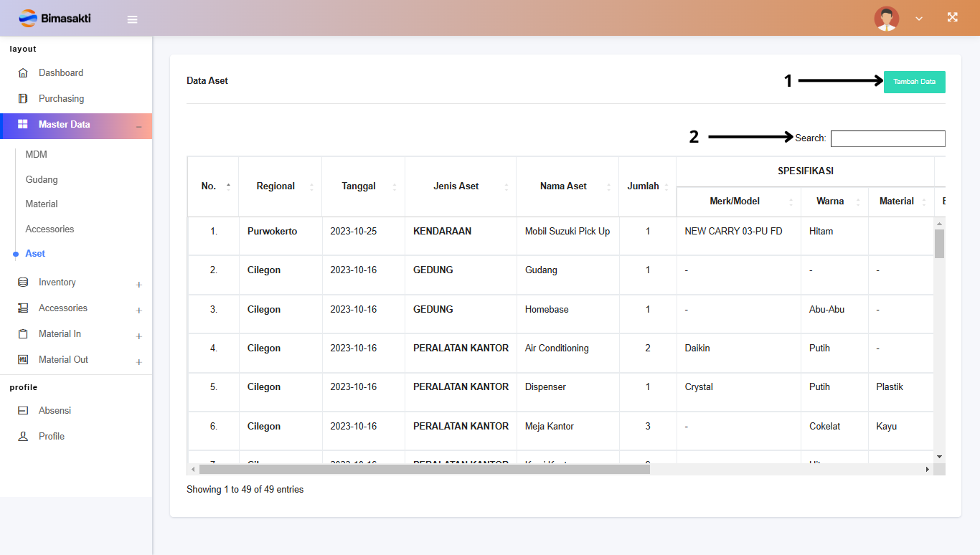Toggle the hamburger sidebar menu icon
The image size is (980, 555).
tap(132, 19)
